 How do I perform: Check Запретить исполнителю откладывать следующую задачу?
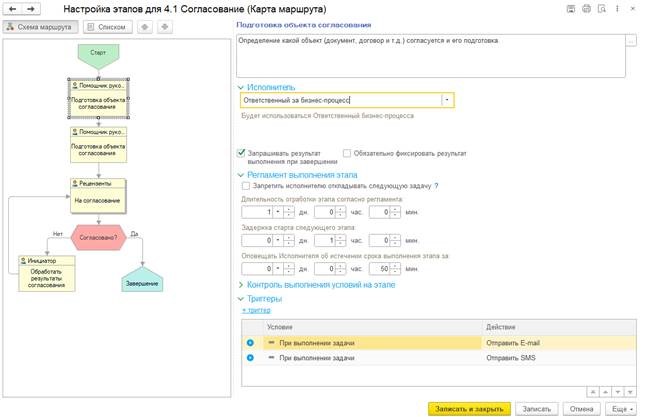tap(246, 186)
